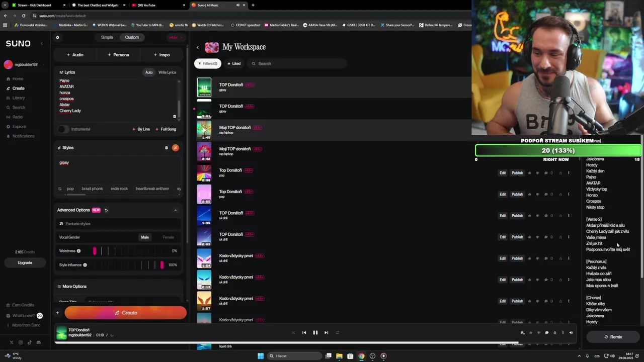This screenshot has width=644, height=362.
Task: Play the Moji TOP donátoři 1:45 thumbnail
Action: click(204, 130)
